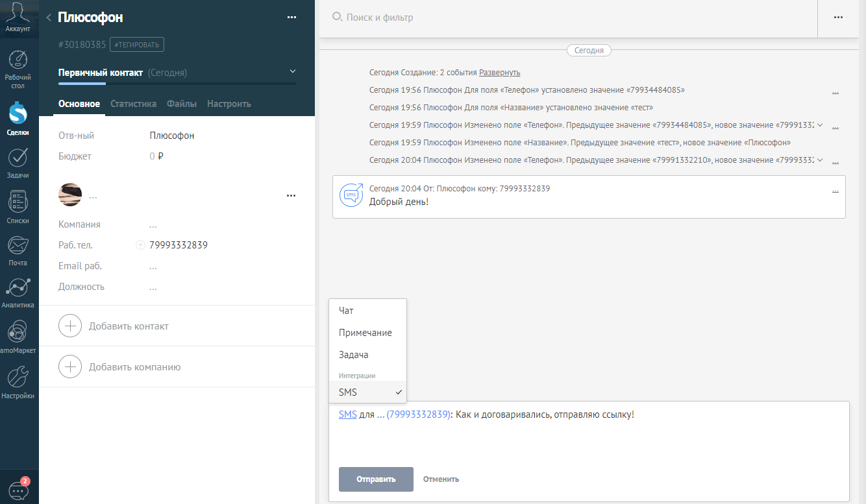Click the plus icon next to Раб. тел.

coord(140,245)
